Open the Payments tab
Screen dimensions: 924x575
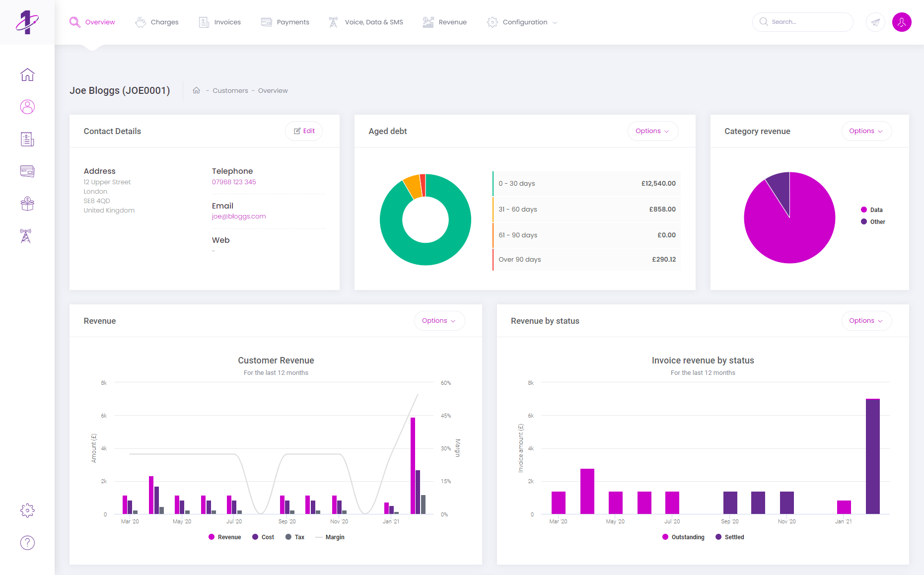[285, 22]
